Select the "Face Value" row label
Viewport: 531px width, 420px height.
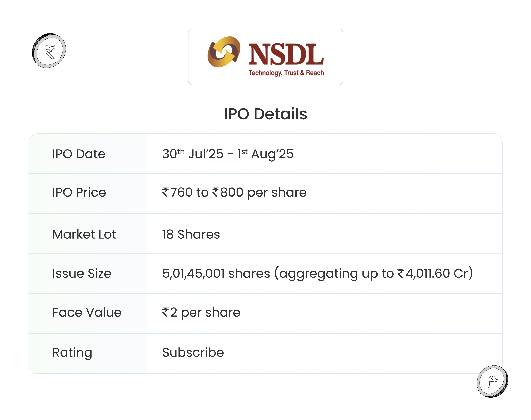point(87,313)
